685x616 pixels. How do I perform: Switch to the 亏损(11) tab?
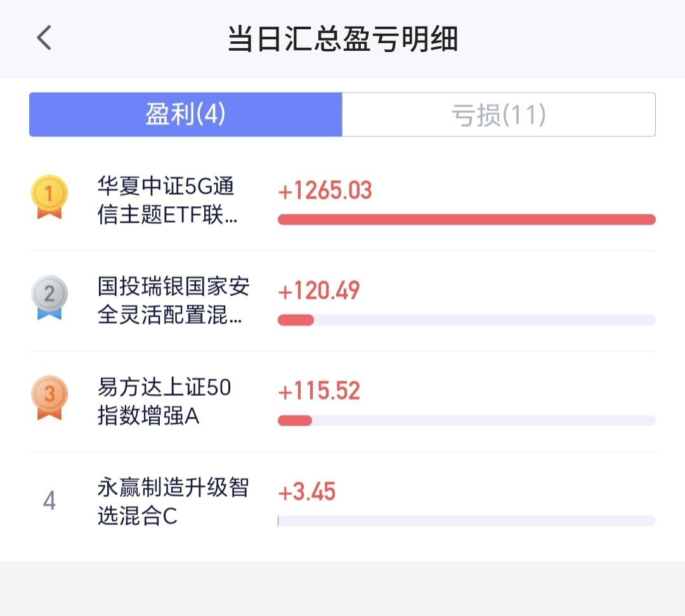click(x=499, y=115)
